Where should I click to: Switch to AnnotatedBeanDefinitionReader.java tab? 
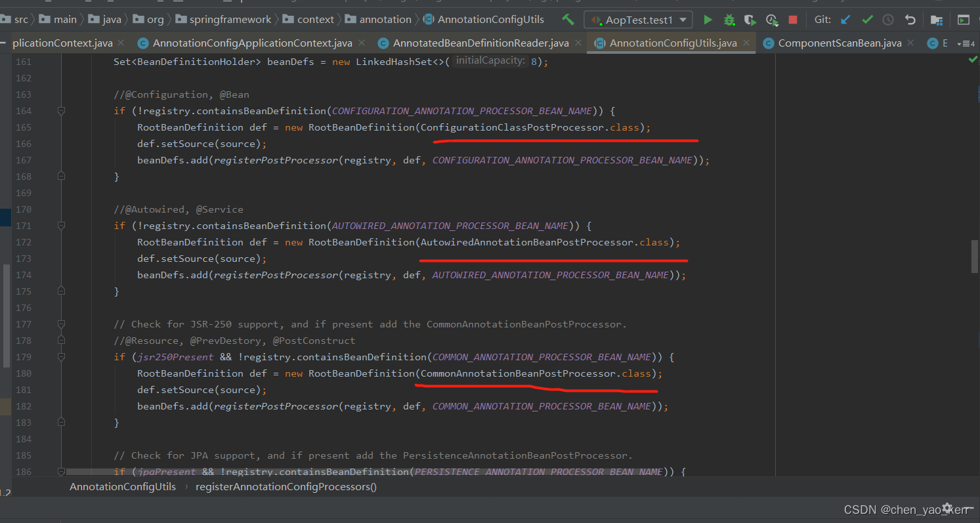pos(480,43)
